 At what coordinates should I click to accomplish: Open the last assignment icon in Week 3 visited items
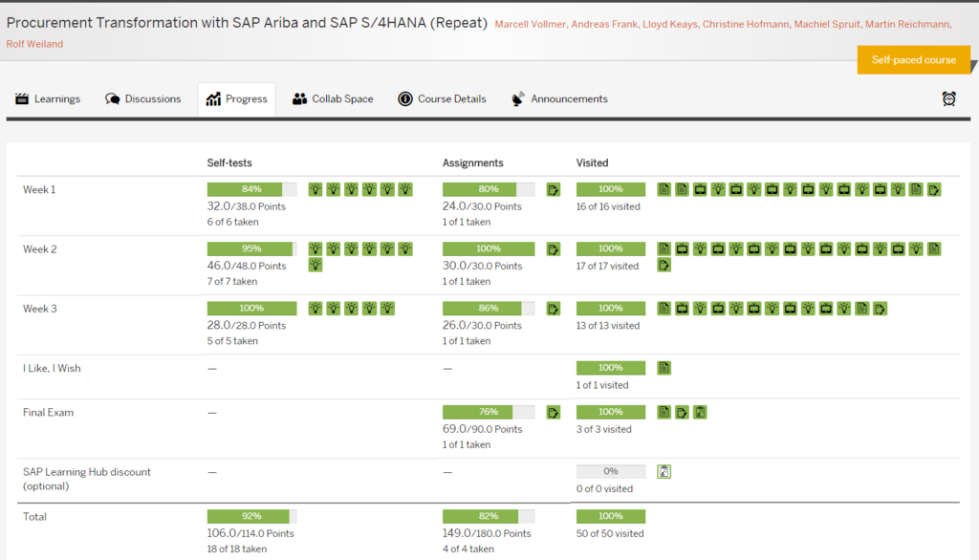point(880,309)
